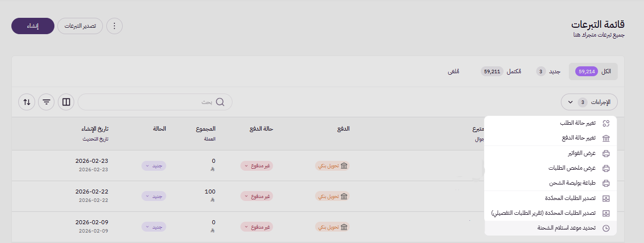Screen dimensions: 644x243
Task: Expand the الإجراءات actions dropdown
Action: (x=589, y=102)
